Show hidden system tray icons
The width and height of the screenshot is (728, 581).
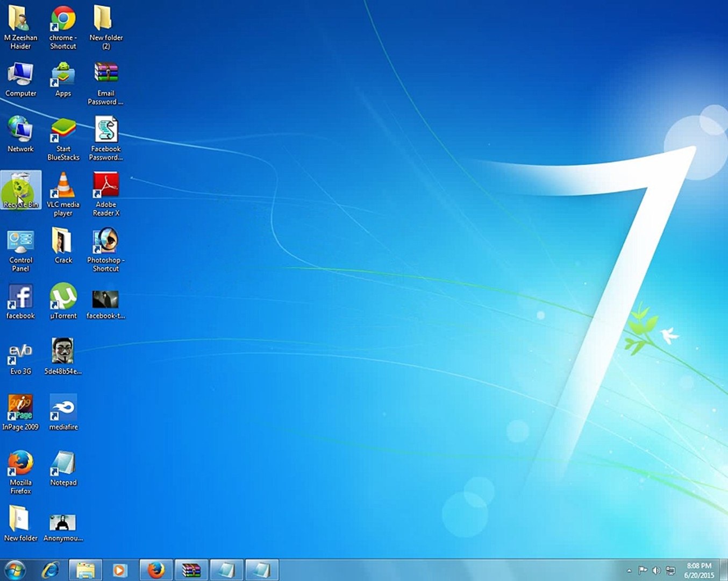click(629, 570)
